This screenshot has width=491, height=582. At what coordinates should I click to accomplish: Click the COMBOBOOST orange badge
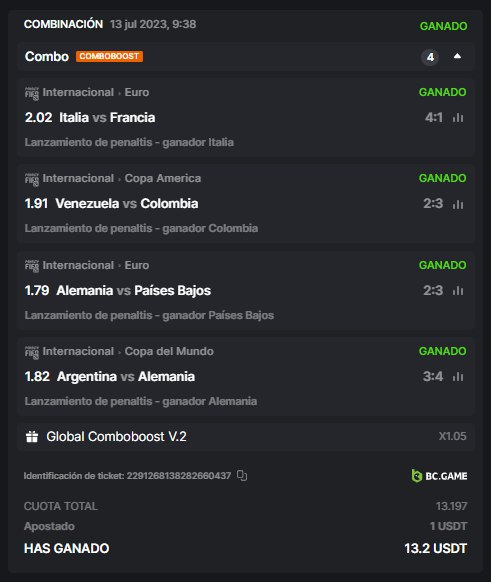[x=109, y=56]
